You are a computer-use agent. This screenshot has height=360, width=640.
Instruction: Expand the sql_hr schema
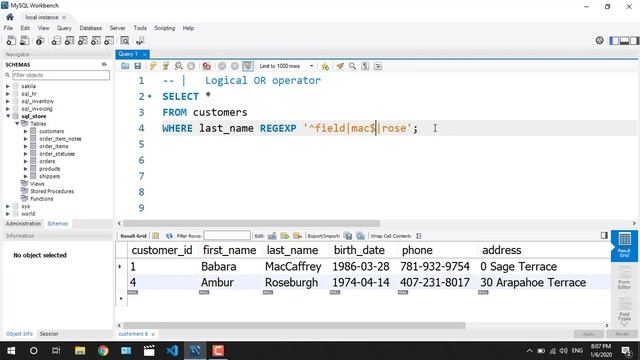[8, 94]
